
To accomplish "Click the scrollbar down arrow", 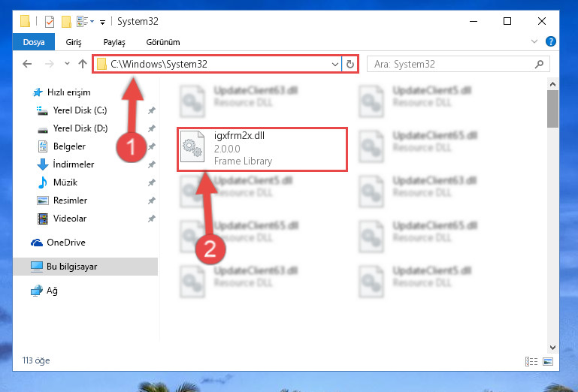I will pyautogui.click(x=552, y=348).
